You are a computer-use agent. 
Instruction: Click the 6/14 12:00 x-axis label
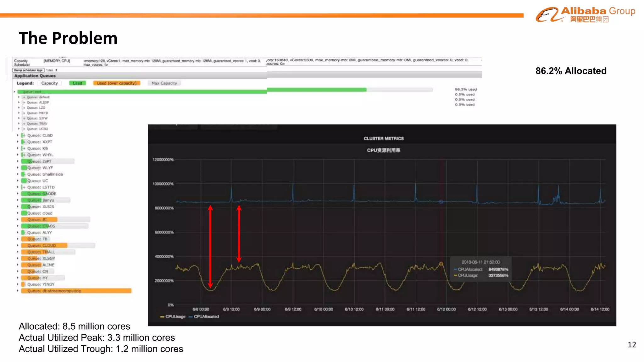pos(600,310)
